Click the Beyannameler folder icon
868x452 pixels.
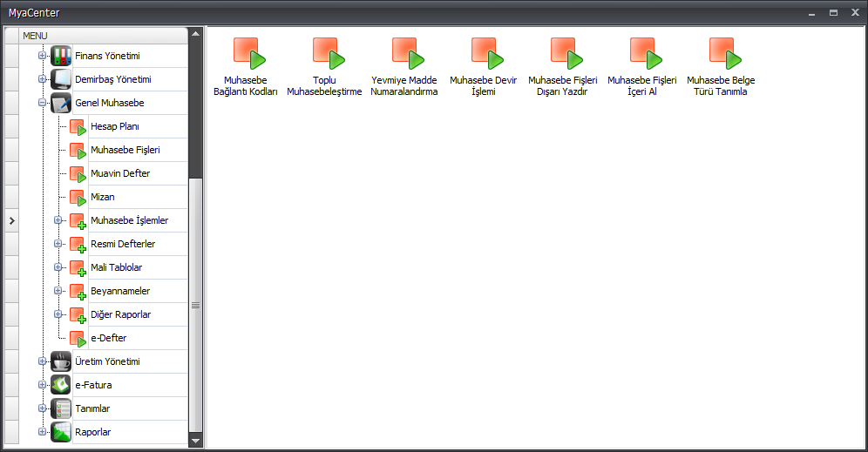pos(78,292)
